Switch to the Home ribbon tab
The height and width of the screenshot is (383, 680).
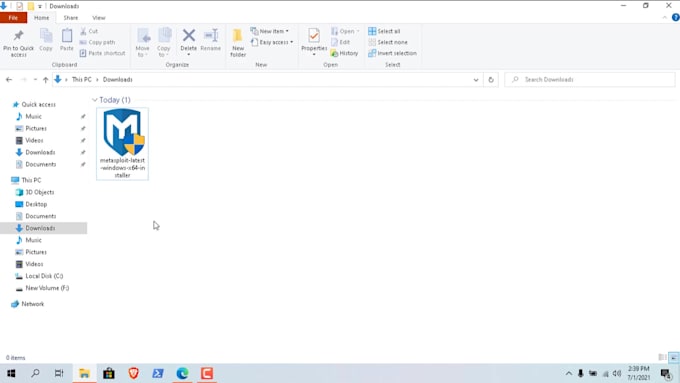(x=42, y=18)
